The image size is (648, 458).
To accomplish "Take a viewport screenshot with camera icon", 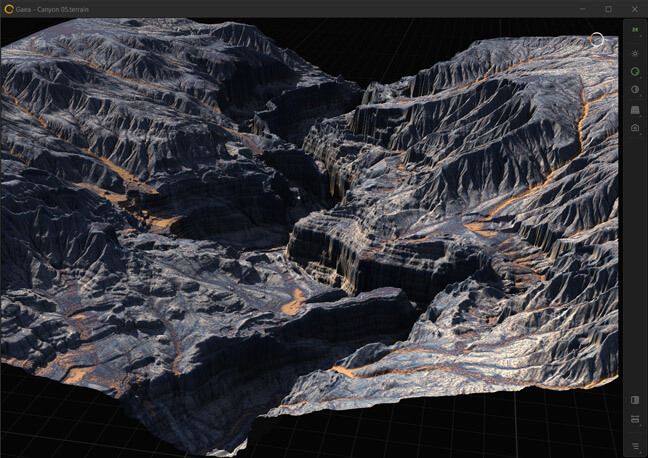I will click(x=634, y=128).
